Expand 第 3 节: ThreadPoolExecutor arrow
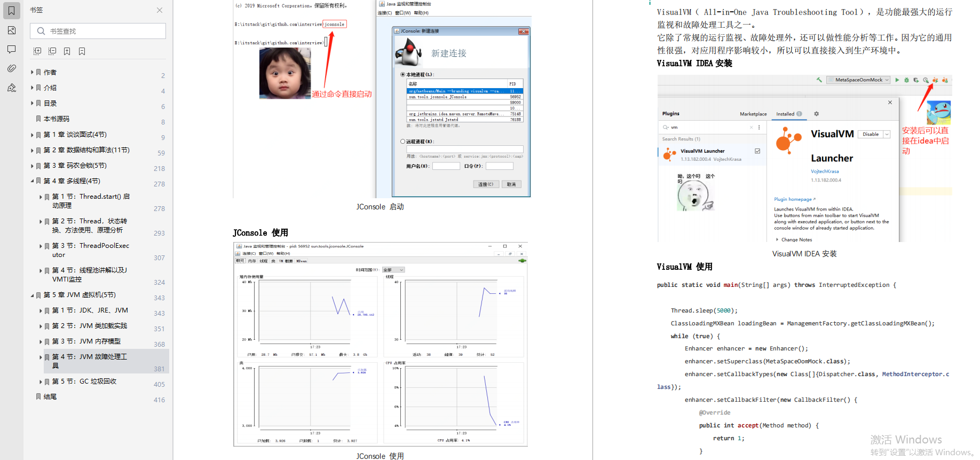 pos(41,246)
